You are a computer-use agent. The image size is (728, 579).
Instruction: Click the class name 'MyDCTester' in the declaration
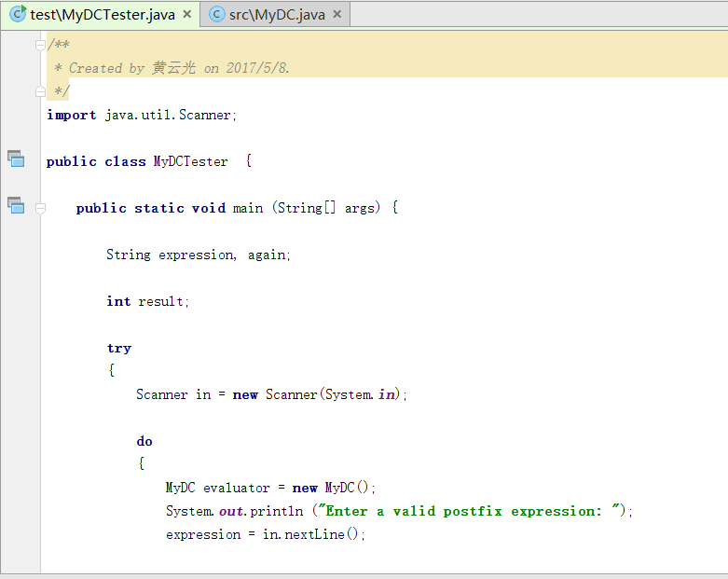pyautogui.click(x=190, y=161)
